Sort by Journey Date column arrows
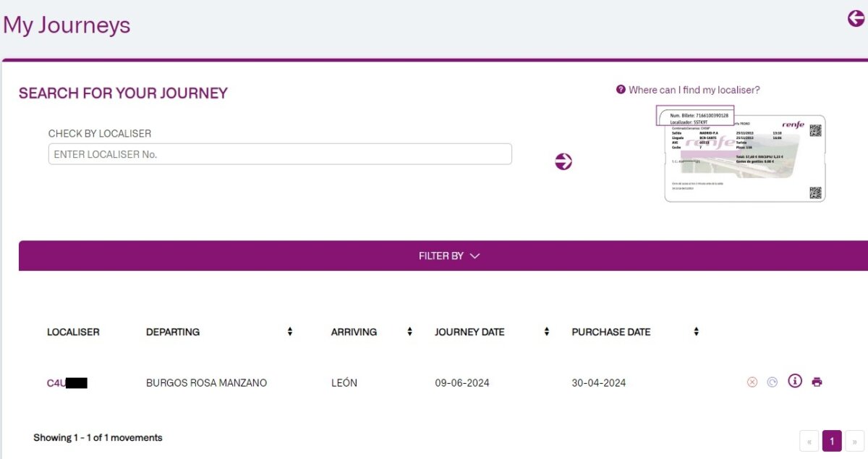 tap(547, 332)
